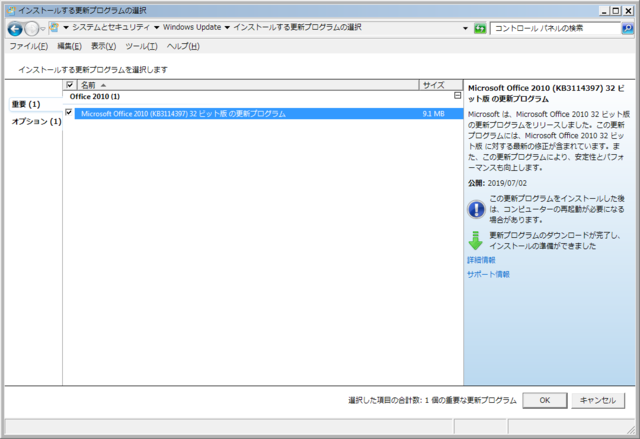Confirm selection with the OK button
640x439 pixels.
coord(545,400)
